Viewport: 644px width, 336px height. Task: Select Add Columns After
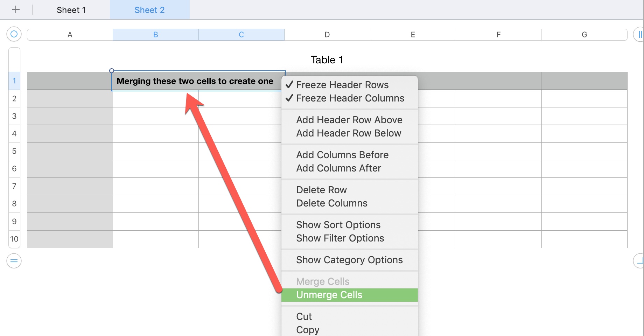338,168
